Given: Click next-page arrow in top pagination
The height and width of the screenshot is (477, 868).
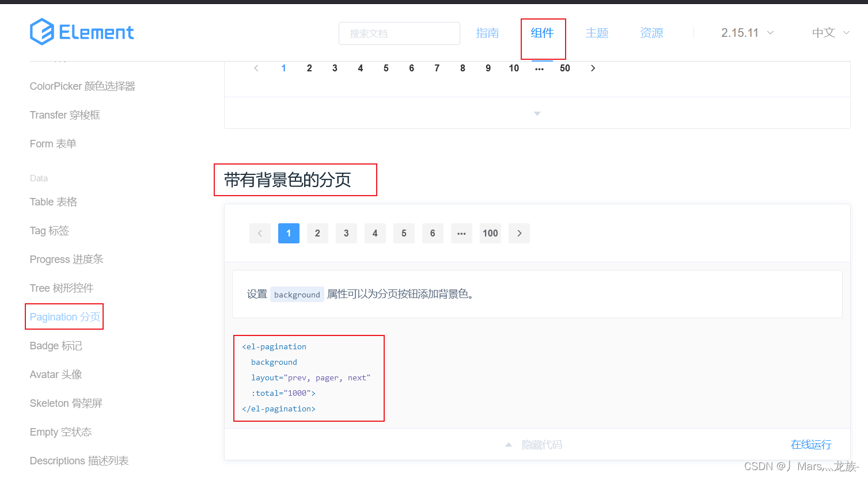Looking at the screenshot, I should coord(593,68).
